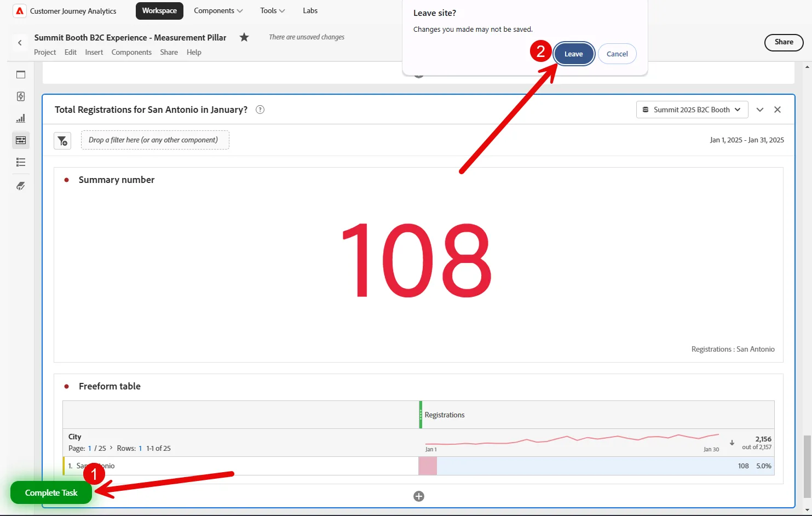Open the Summit 2025 B2C Booth data view dropdown

pos(692,110)
